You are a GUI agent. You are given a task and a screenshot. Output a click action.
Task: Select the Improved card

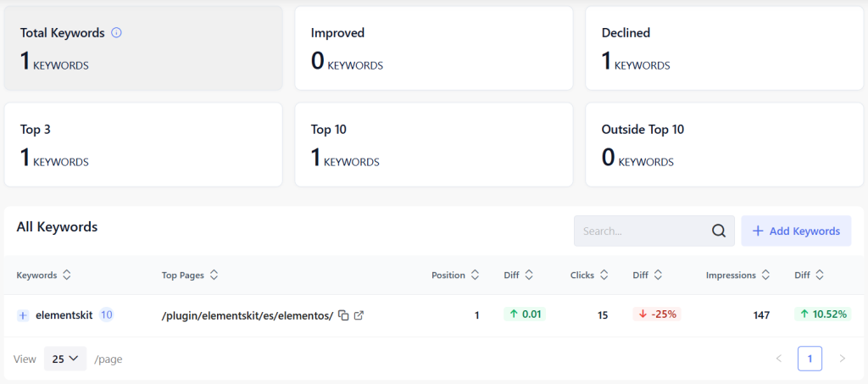(x=434, y=48)
